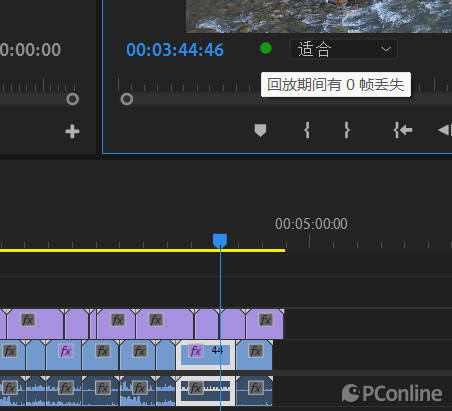Click the plus button in source monitor
This screenshot has width=452, height=411.
[x=72, y=132]
